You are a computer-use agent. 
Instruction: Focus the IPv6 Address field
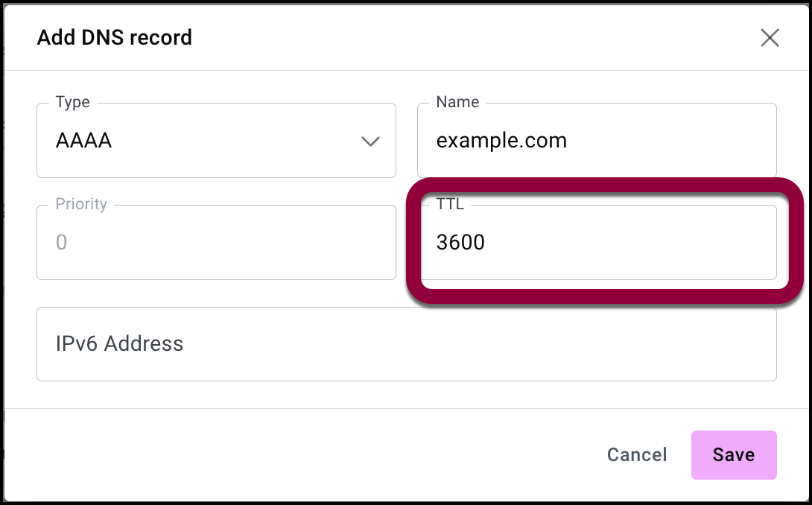(406, 344)
